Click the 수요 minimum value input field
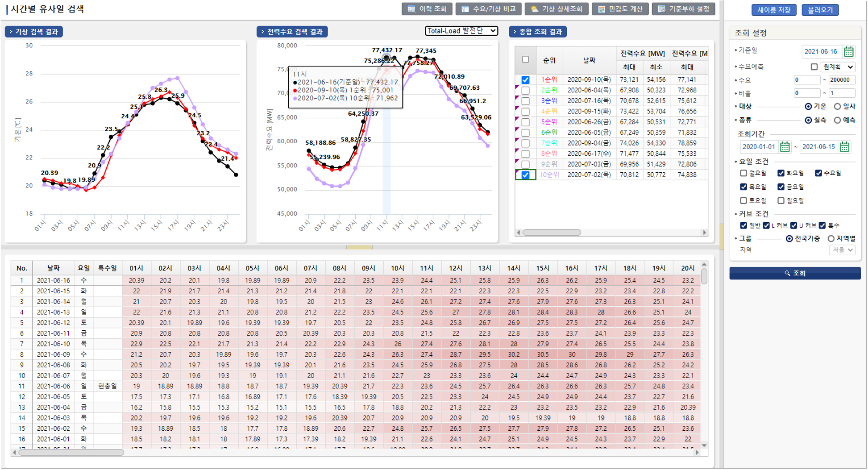 806,80
